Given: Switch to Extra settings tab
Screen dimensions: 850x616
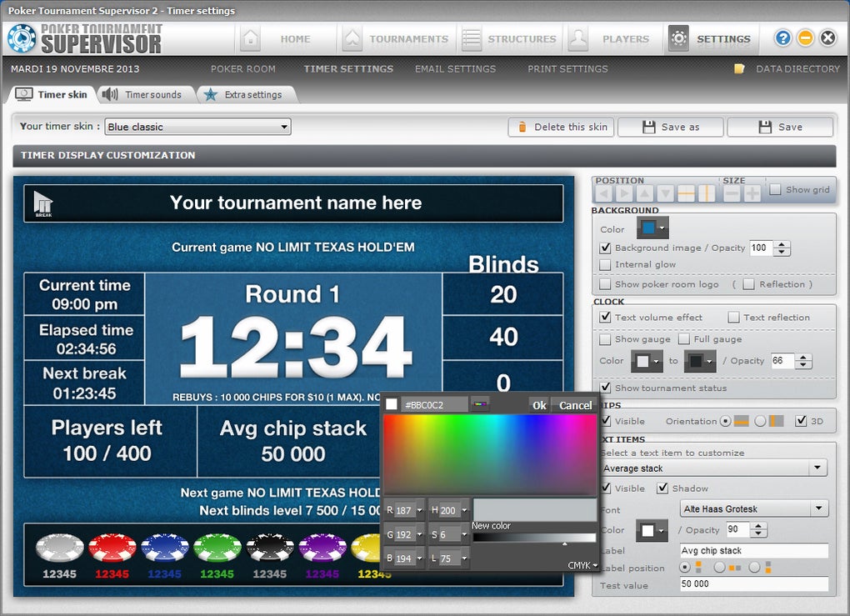Looking at the screenshot, I should pos(244,94).
